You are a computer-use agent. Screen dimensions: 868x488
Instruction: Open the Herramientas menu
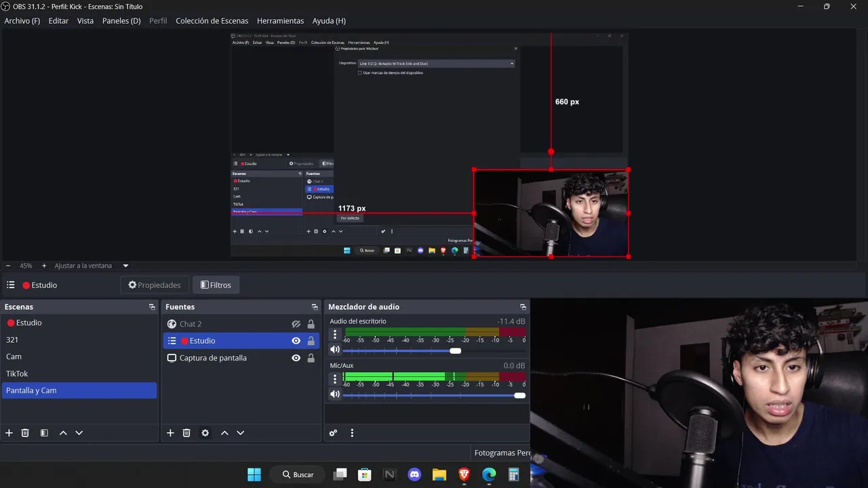coord(280,21)
